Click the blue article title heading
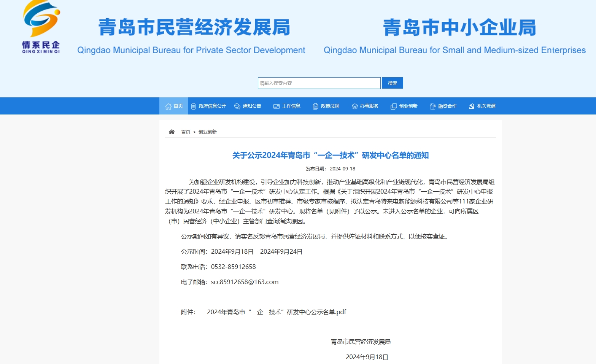The width and height of the screenshot is (596, 364). (x=330, y=155)
